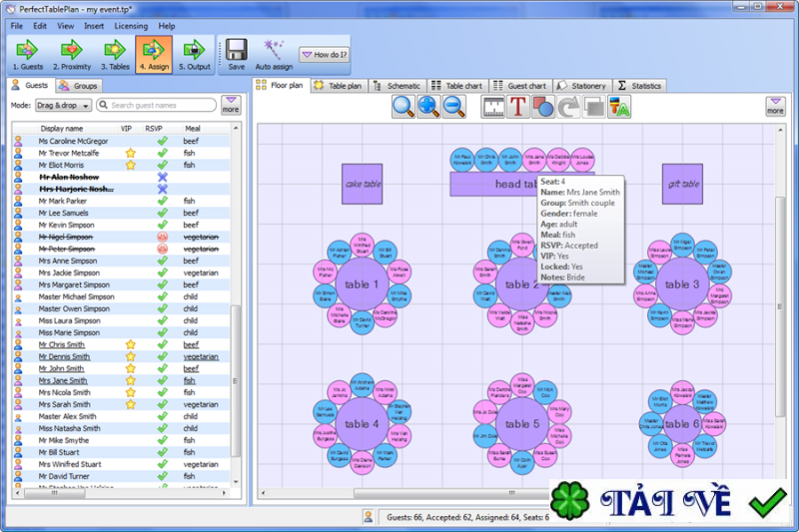
Task: Go to the 2. Proximity step
Action: (x=72, y=55)
